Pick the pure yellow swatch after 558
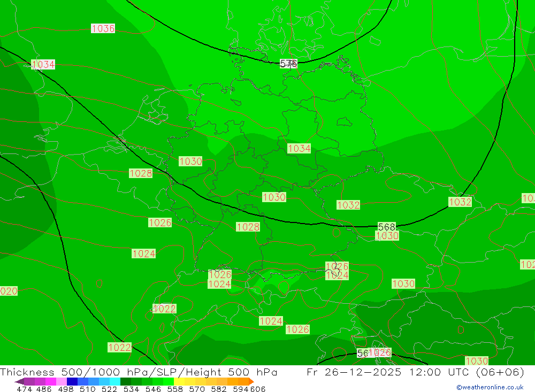This screenshot has height=392, width=535. pos(179,381)
